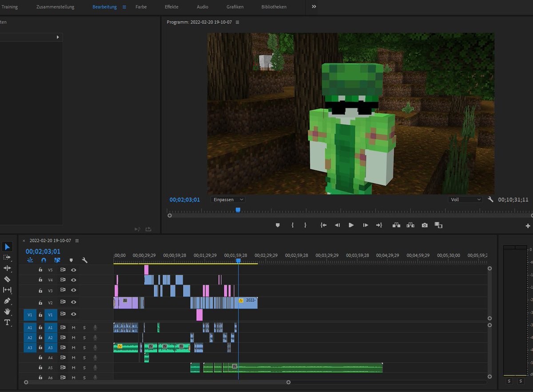Switch to the Audio workspace
The height and width of the screenshot is (392, 533).
(x=203, y=7)
